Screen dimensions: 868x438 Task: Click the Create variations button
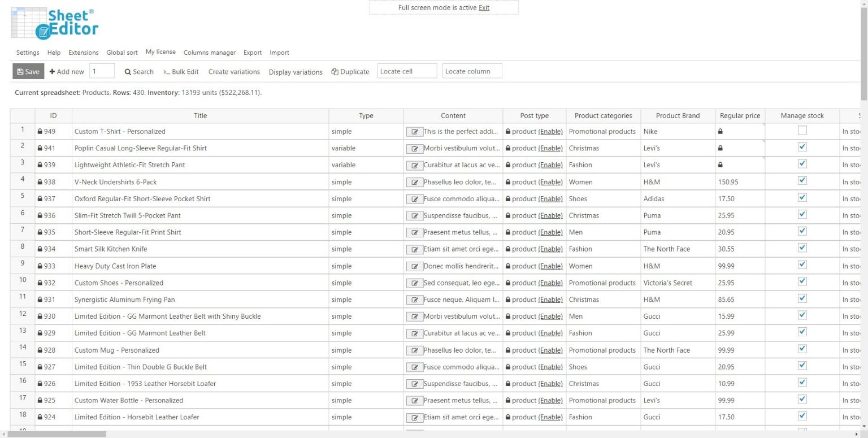point(234,72)
